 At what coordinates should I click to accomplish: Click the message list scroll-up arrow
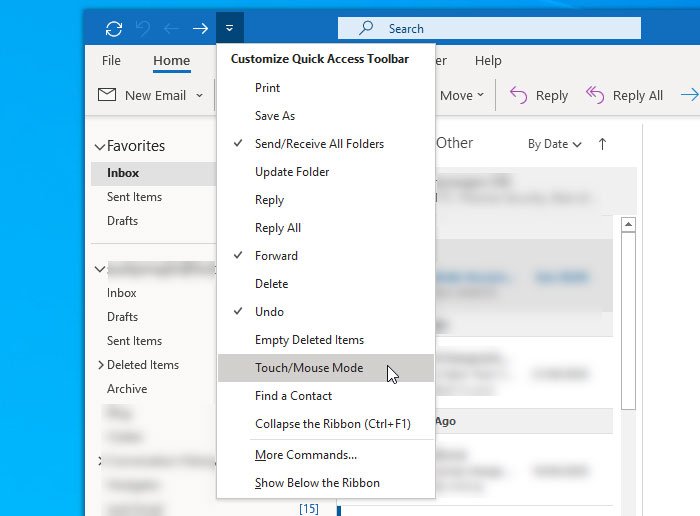pyautogui.click(x=628, y=224)
